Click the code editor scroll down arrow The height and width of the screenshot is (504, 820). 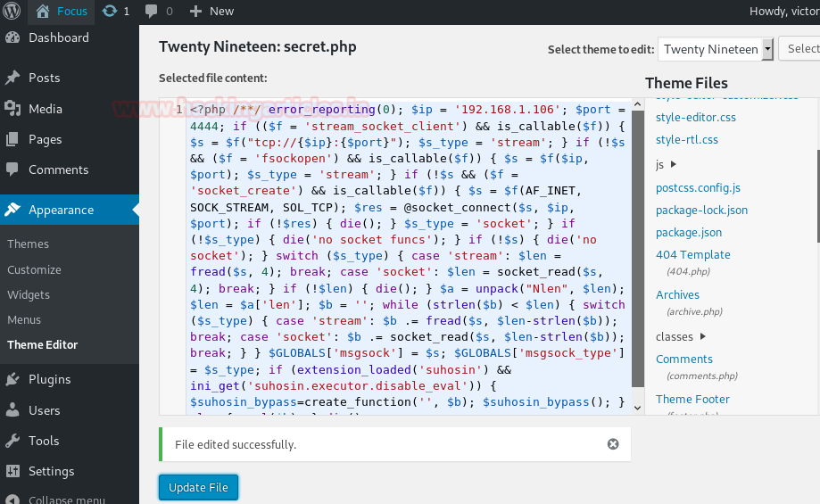(x=637, y=408)
